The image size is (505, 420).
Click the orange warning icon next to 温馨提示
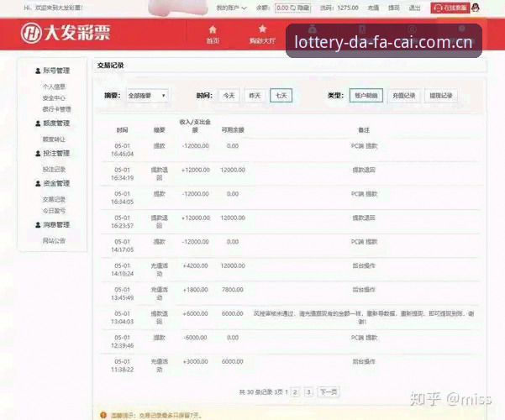click(103, 415)
